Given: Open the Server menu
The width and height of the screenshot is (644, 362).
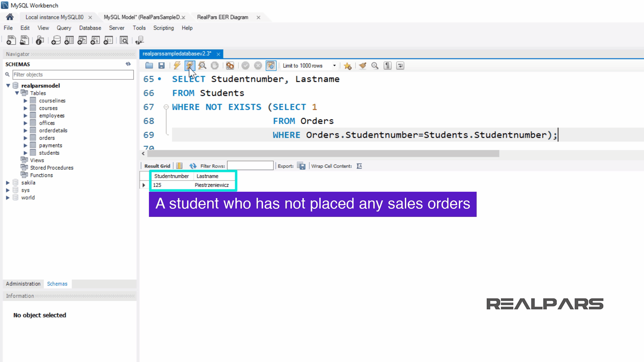Looking at the screenshot, I should [116, 28].
